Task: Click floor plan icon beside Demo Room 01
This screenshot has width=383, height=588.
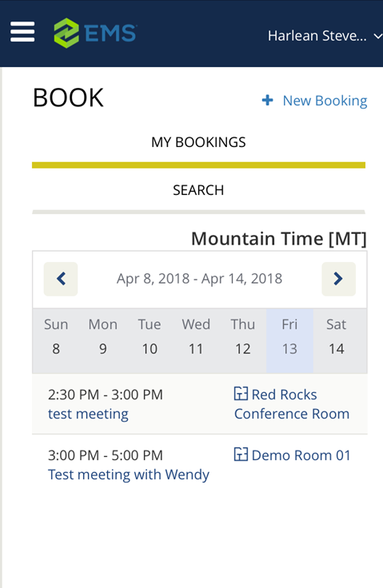Action: pyautogui.click(x=241, y=455)
